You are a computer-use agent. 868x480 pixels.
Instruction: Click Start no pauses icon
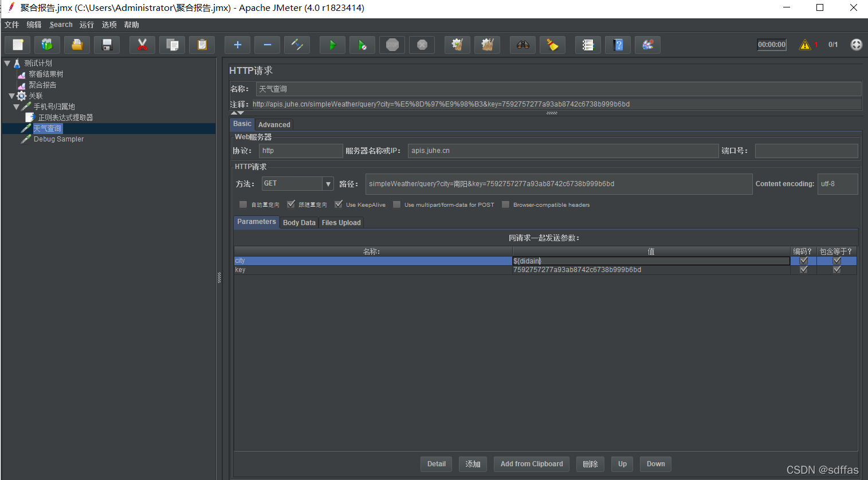363,45
